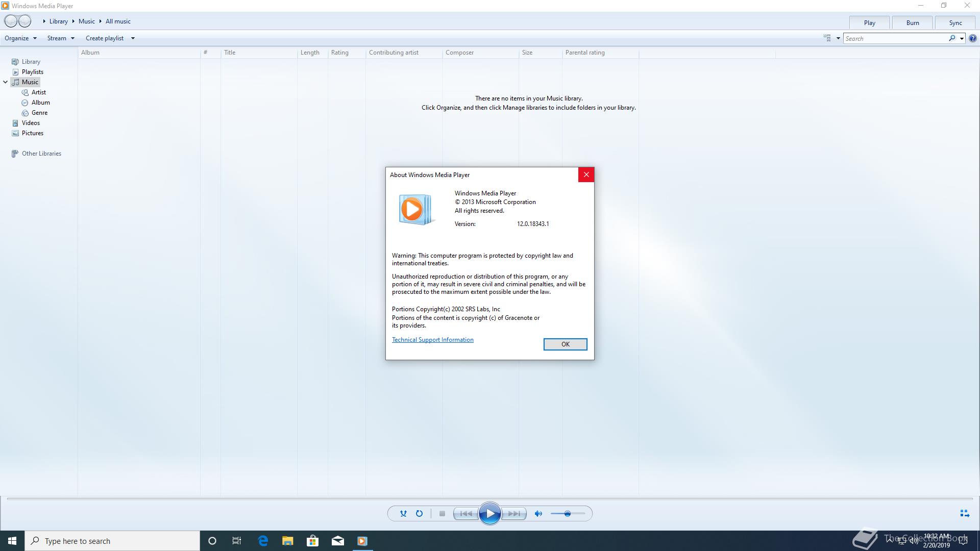The width and height of the screenshot is (980, 551).
Task: Open Technical Support Information link
Action: [432, 340]
